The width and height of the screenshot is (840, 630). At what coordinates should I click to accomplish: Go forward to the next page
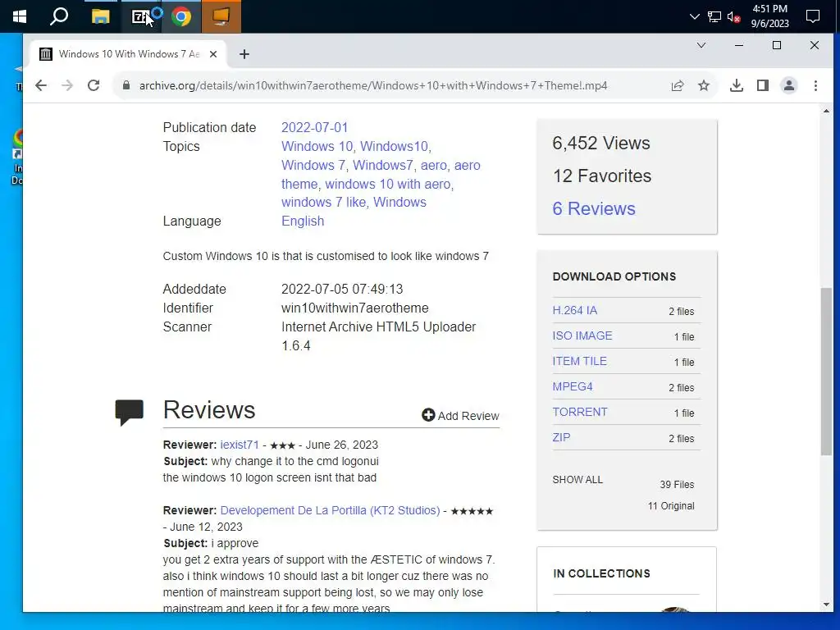pyautogui.click(x=67, y=85)
